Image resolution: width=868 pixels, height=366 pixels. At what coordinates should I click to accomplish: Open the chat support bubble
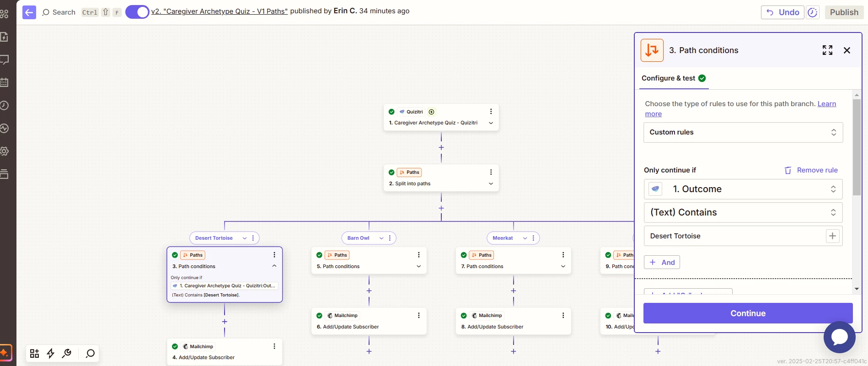click(839, 337)
